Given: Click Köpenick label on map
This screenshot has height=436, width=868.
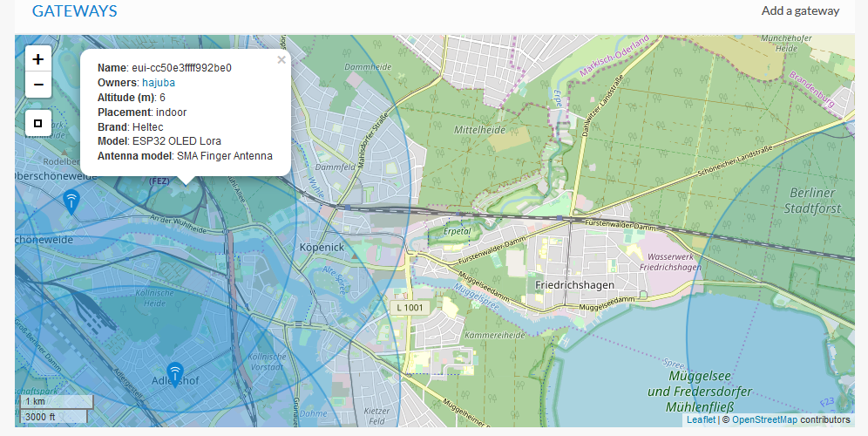Looking at the screenshot, I should pos(322,247).
